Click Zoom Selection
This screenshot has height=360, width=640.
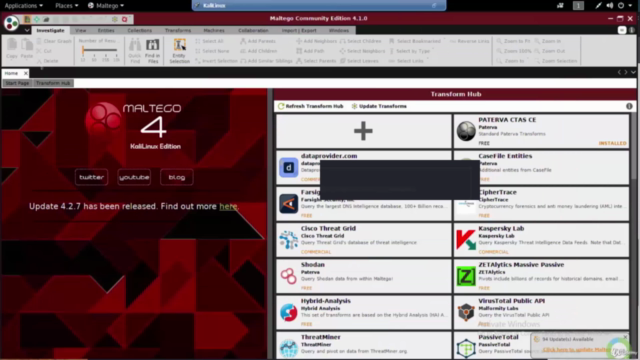point(556,61)
